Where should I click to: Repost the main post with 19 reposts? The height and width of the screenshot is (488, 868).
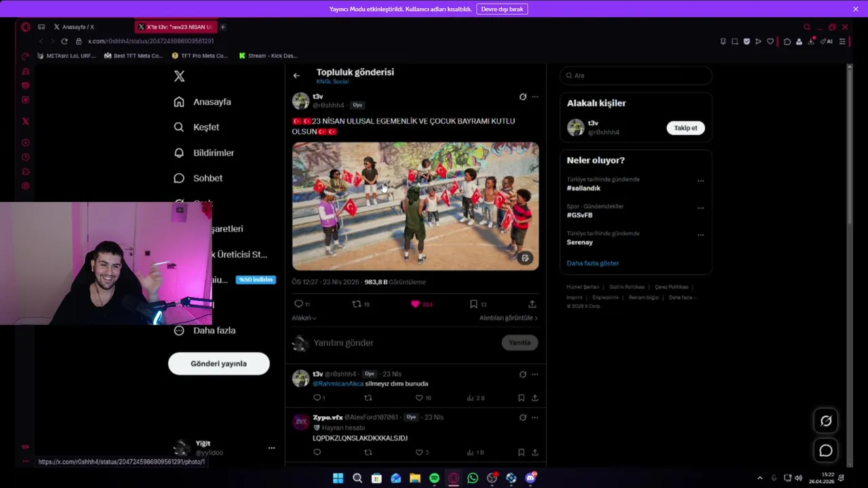click(357, 304)
